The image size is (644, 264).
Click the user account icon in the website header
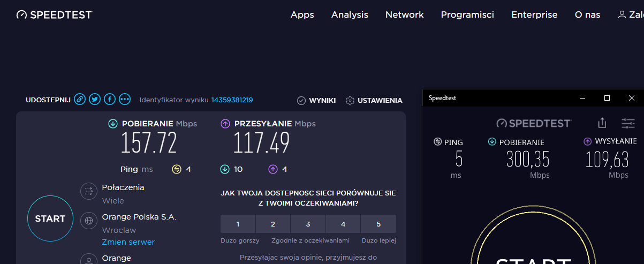pyautogui.click(x=622, y=15)
